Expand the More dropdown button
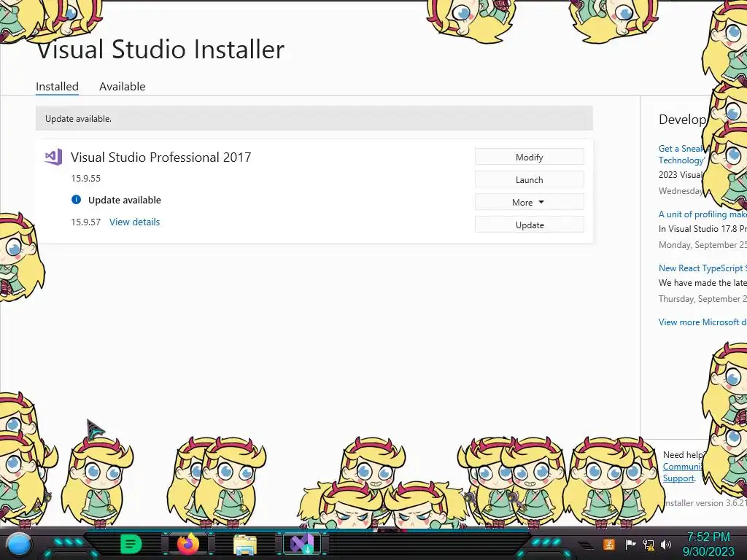The image size is (747, 560). coord(530,203)
